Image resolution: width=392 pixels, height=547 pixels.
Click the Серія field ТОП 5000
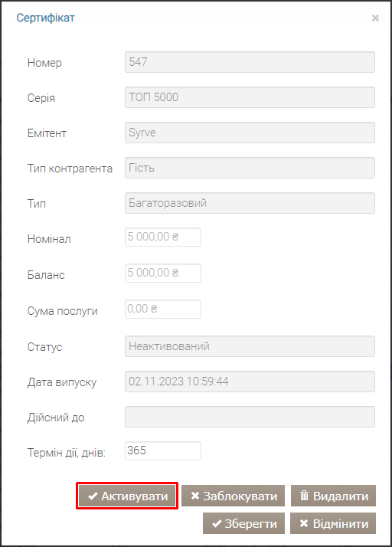pyautogui.click(x=250, y=97)
